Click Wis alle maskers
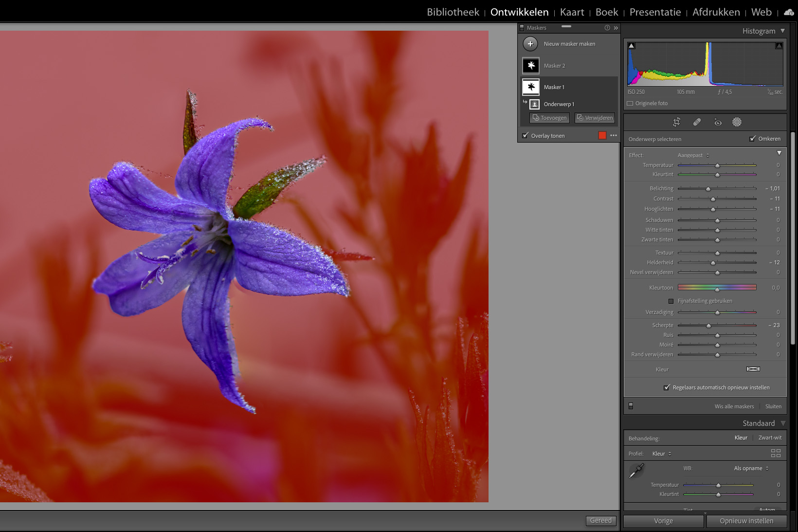The height and width of the screenshot is (532, 798). (734, 406)
